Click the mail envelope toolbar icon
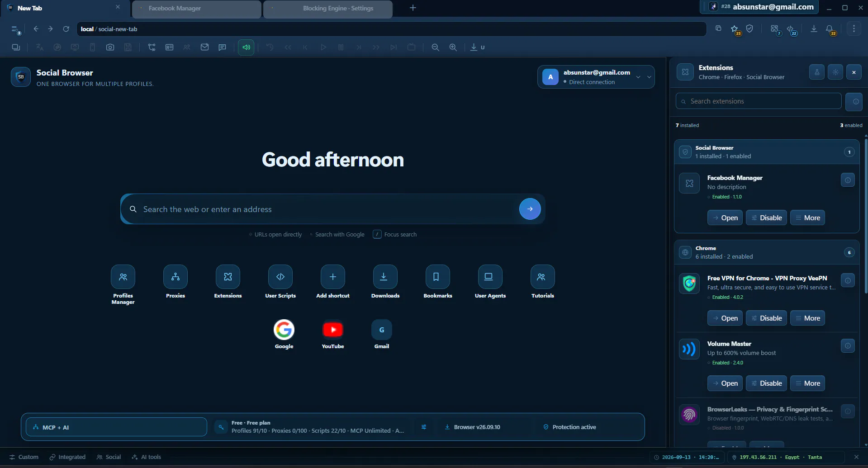Viewport: 868px width, 468px height. click(x=204, y=47)
